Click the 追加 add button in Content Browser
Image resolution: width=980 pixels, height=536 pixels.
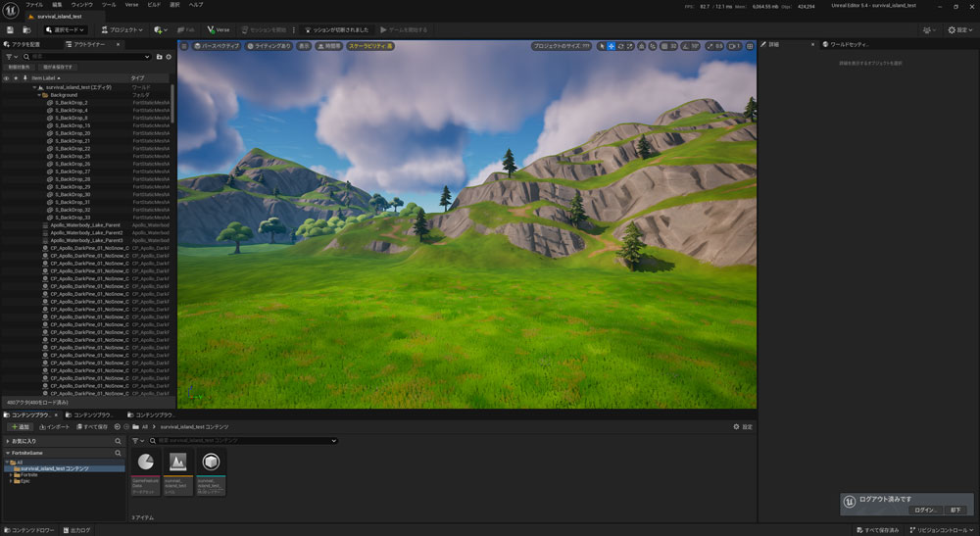point(20,427)
